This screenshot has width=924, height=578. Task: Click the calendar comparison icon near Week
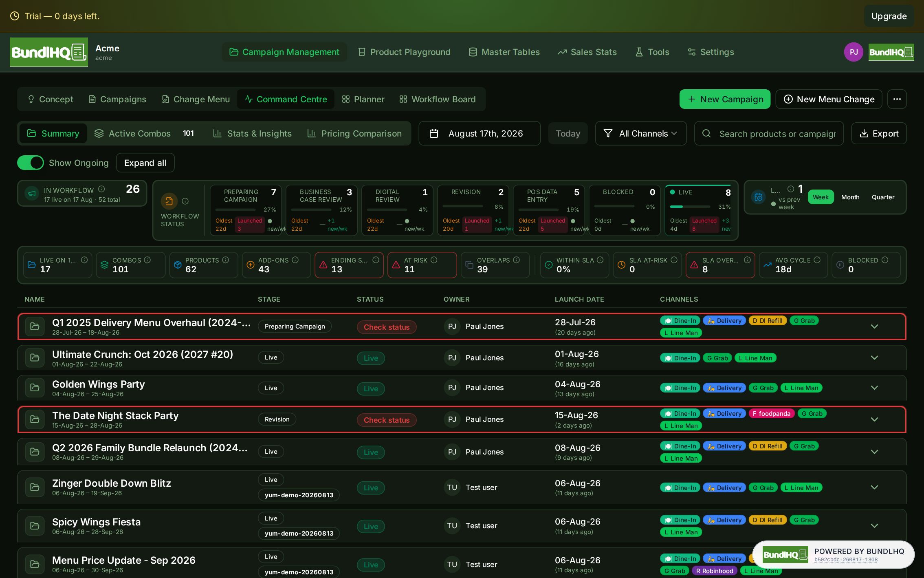[x=758, y=197]
